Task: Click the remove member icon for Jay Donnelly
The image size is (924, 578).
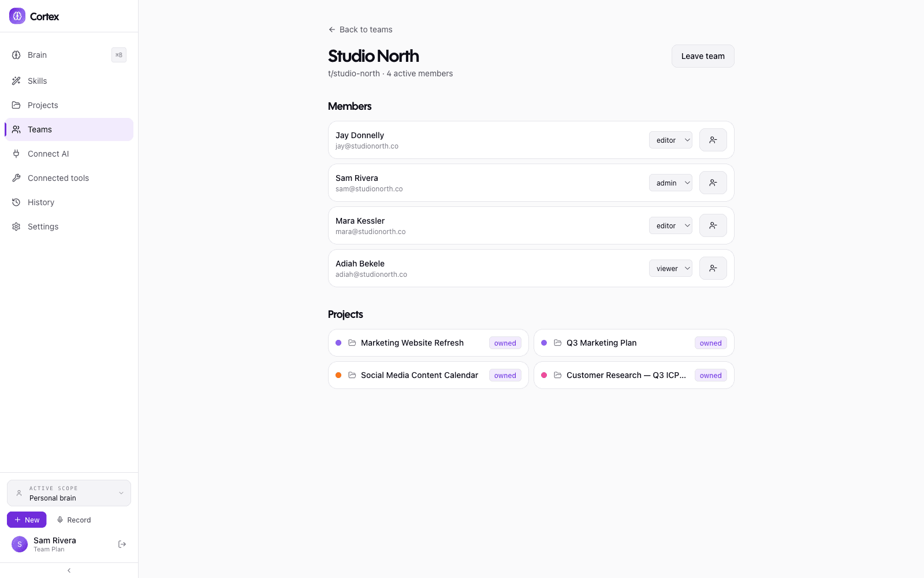Action: tap(713, 140)
